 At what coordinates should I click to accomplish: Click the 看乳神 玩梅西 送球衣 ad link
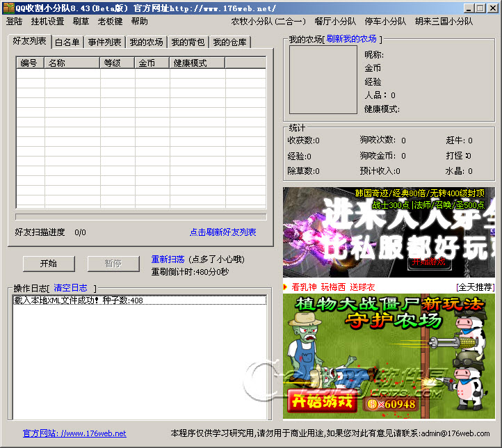point(333,287)
